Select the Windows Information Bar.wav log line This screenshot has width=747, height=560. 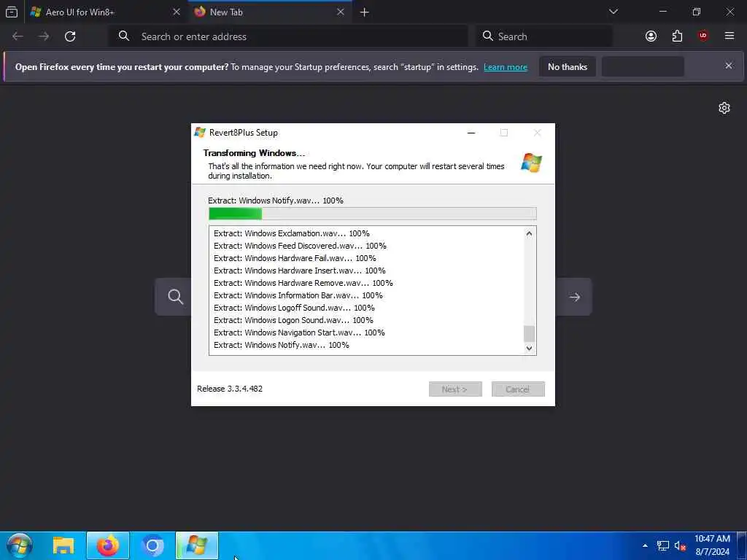point(298,295)
